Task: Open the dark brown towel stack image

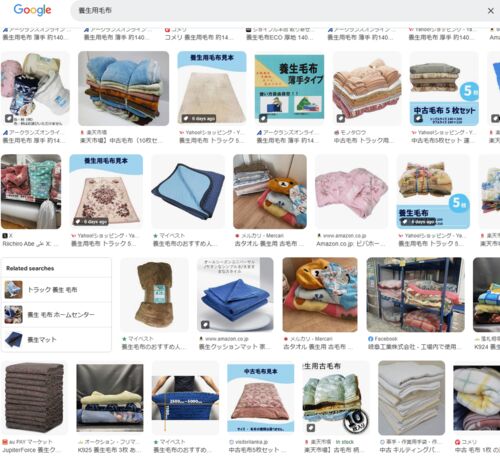Action: coord(34,398)
